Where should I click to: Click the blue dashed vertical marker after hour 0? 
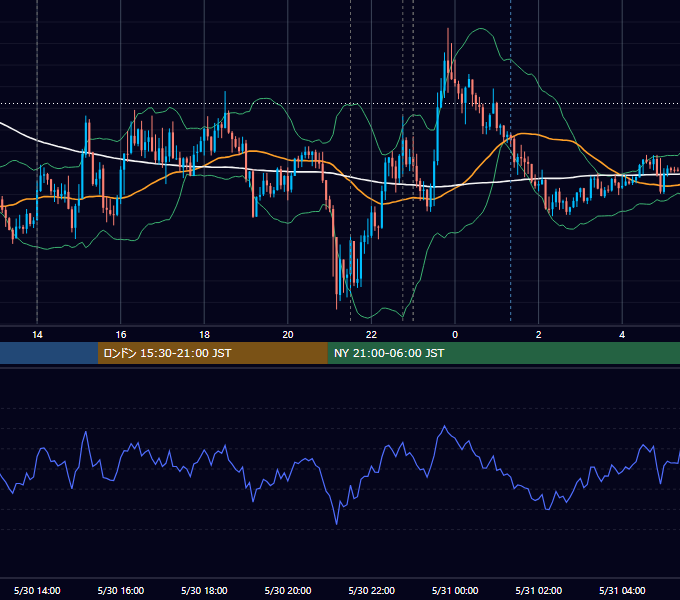(x=510, y=161)
